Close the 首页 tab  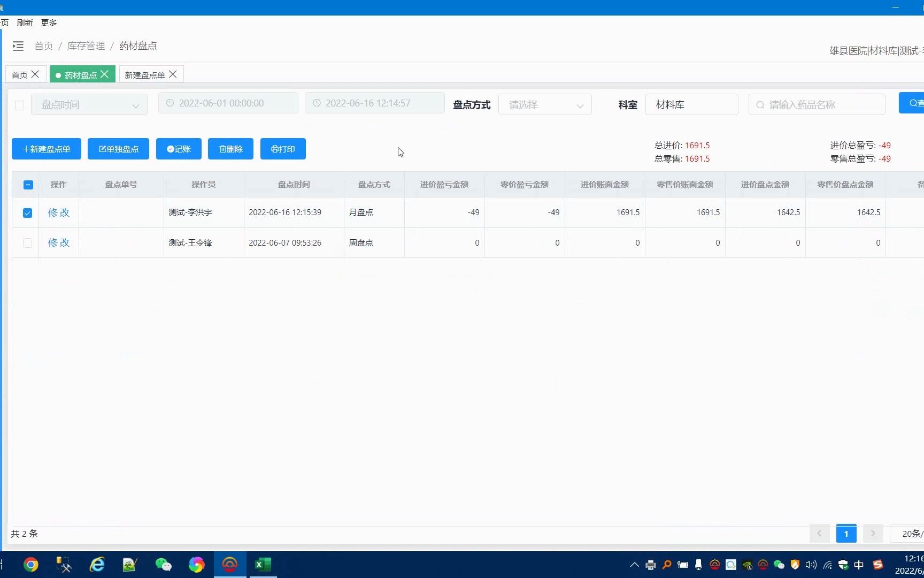pyautogui.click(x=35, y=74)
